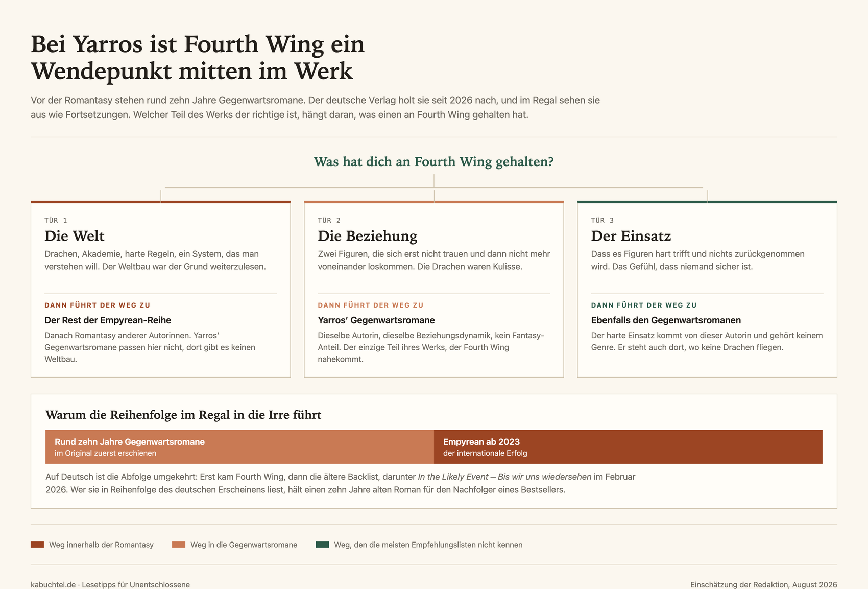Click the legend label about "Empfehlungslisten nicht kennen"
Viewport: 868px width, 589px height.
coord(428,545)
